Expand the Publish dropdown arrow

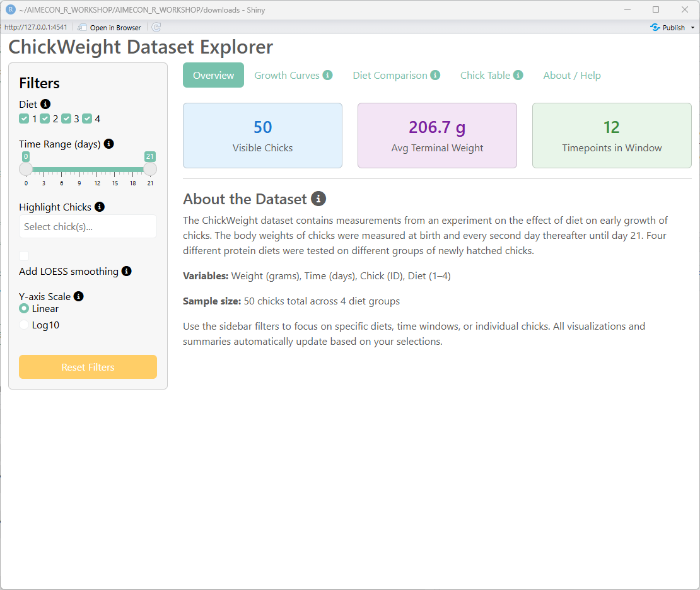pos(692,28)
